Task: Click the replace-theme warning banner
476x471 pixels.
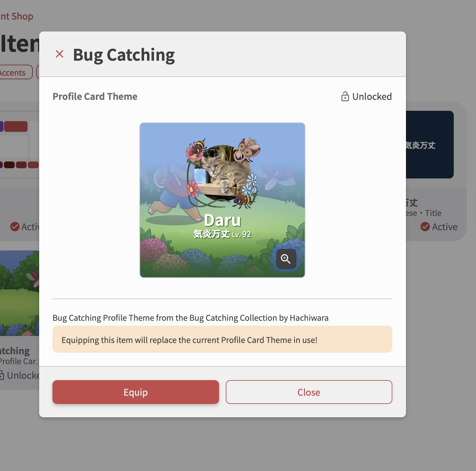Action: (x=222, y=339)
